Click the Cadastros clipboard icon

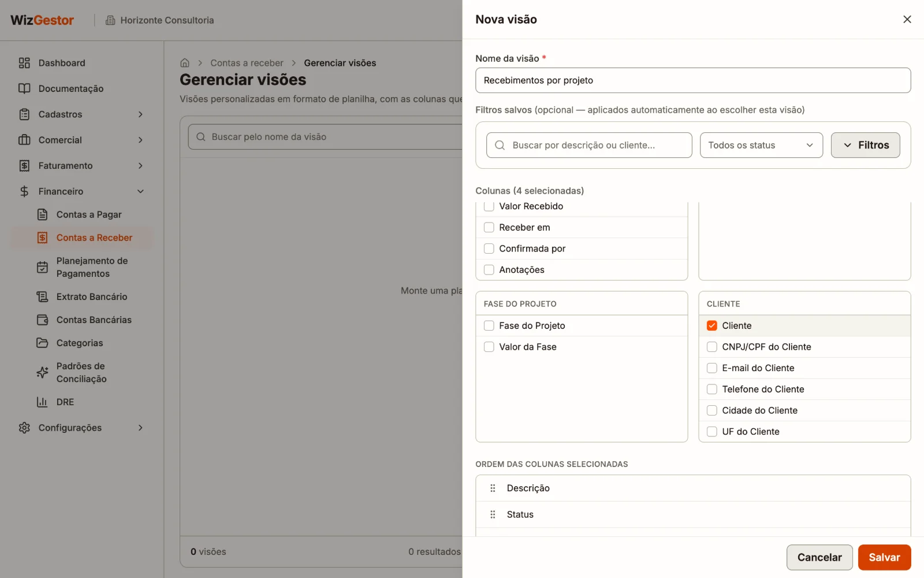24,114
